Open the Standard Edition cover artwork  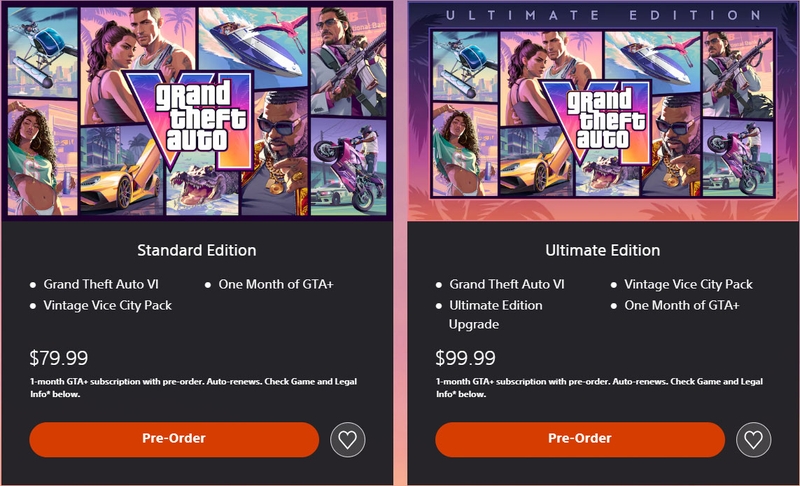[x=197, y=111]
